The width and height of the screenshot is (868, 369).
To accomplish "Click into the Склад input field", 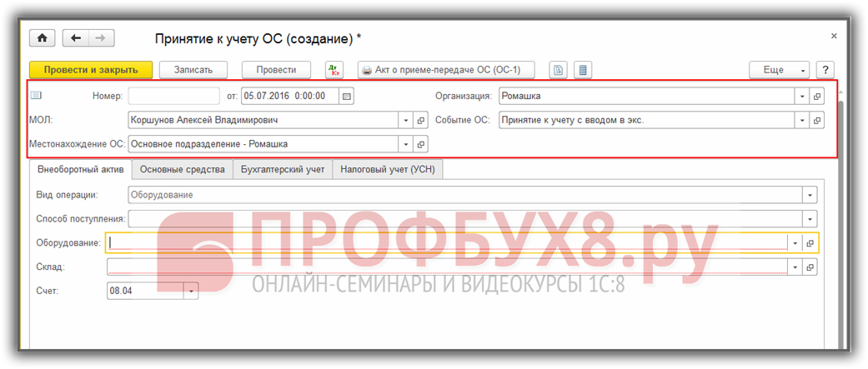I will 446,267.
